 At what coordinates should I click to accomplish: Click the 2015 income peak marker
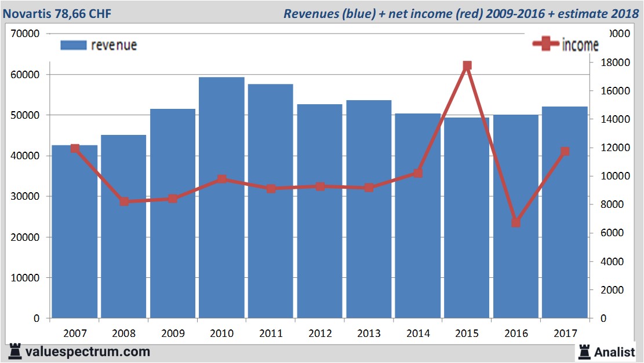coord(467,65)
